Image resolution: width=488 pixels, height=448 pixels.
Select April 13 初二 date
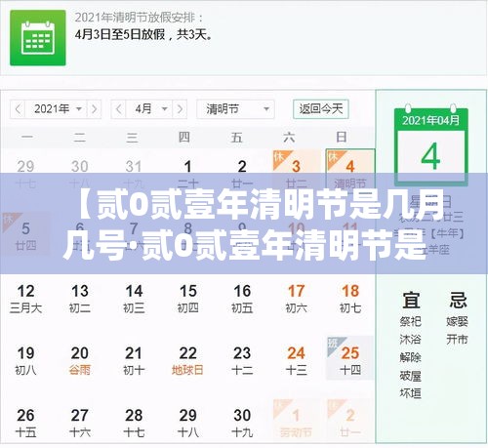[x=80, y=299]
